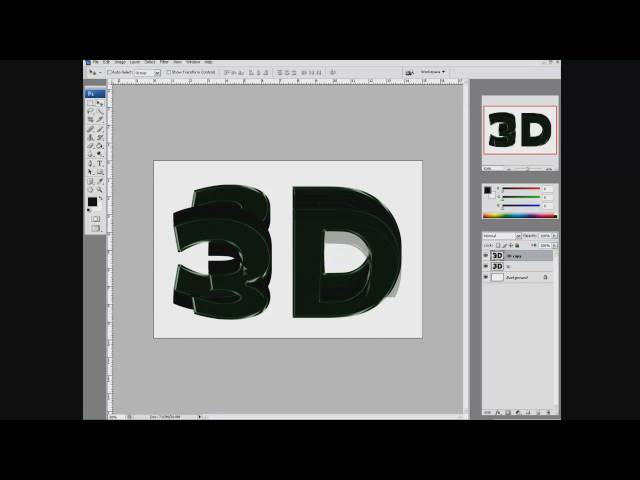This screenshot has width=640, height=480.
Task: Select the Notes tool
Action: [91, 182]
